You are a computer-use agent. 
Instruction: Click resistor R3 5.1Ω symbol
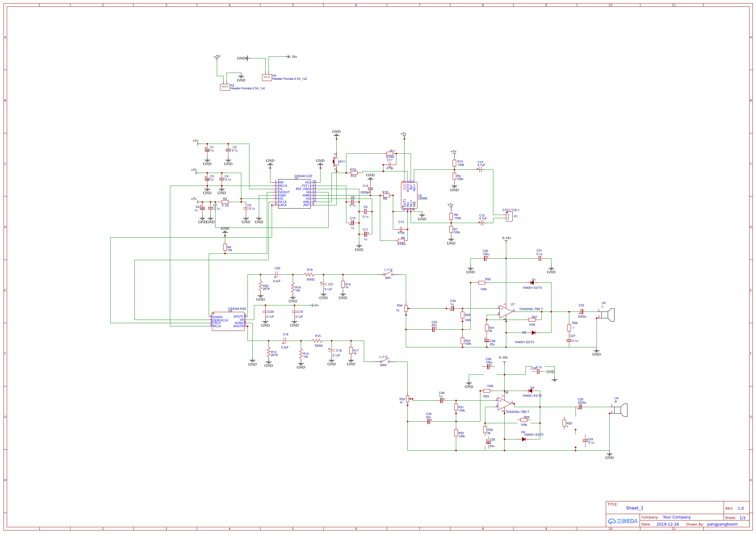(225, 202)
